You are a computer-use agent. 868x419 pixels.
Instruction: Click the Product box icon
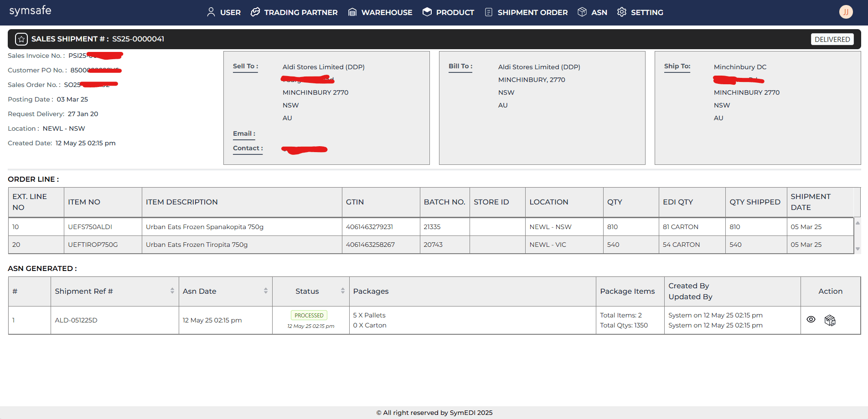tap(427, 12)
